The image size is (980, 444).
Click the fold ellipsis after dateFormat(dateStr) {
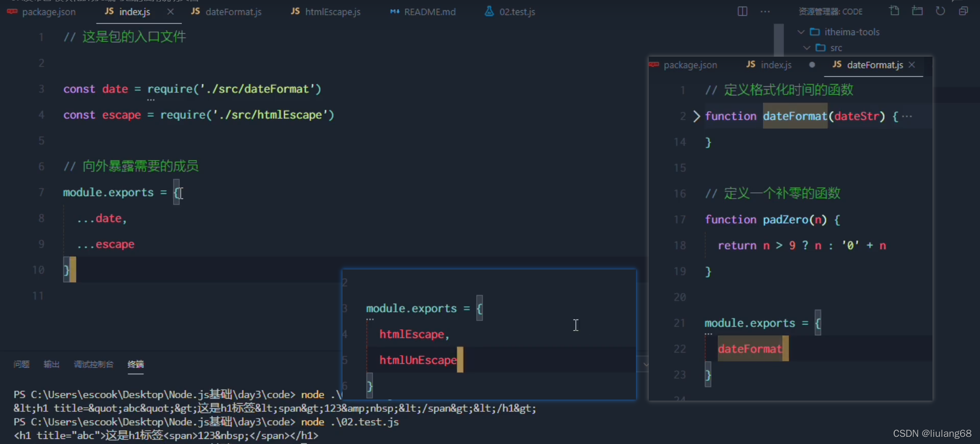tap(907, 116)
